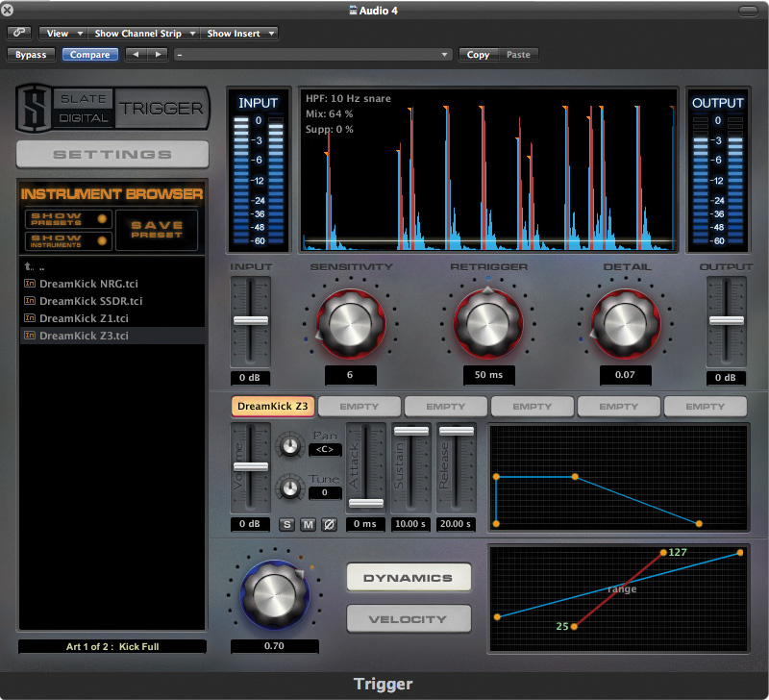Image resolution: width=769 pixels, height=700 pixels.
Task: Click the DreamKick Z1.tci instrument icon
Action: coord(30,318)
